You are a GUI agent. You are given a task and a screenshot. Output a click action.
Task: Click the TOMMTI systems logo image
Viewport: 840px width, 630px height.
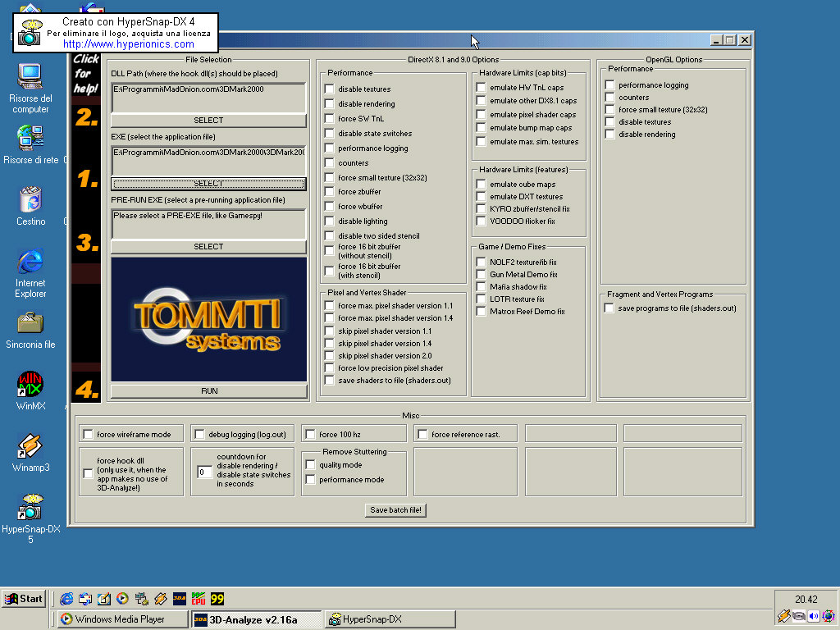point(209,319)
